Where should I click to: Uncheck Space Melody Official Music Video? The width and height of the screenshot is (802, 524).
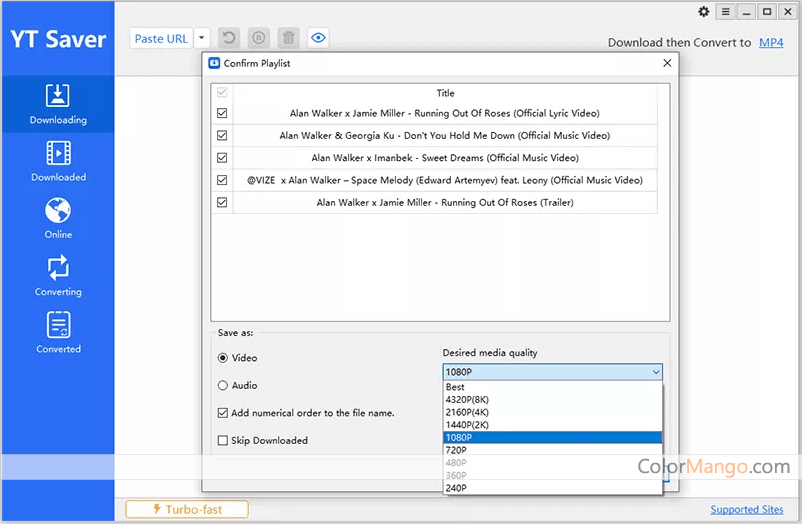point(222,180)
